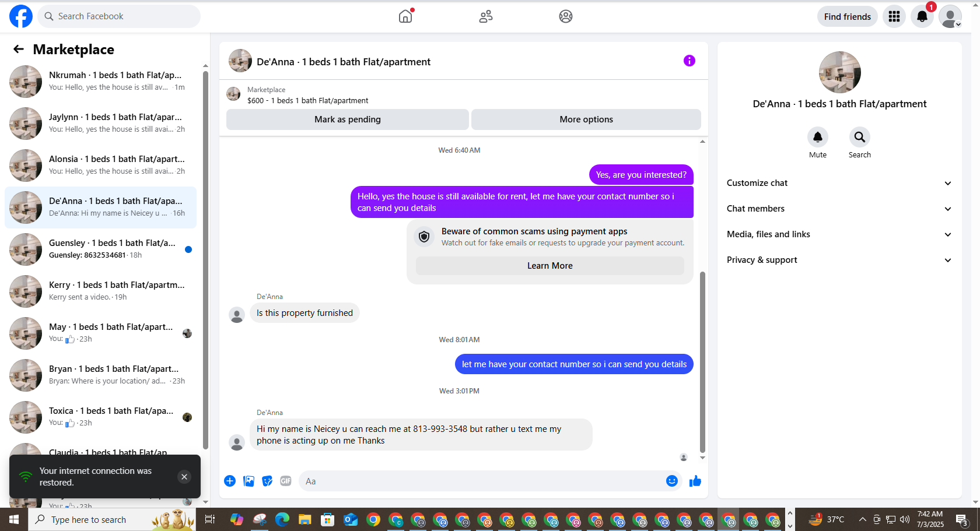Click Learn More about payment scams

(x=550, y=266)
